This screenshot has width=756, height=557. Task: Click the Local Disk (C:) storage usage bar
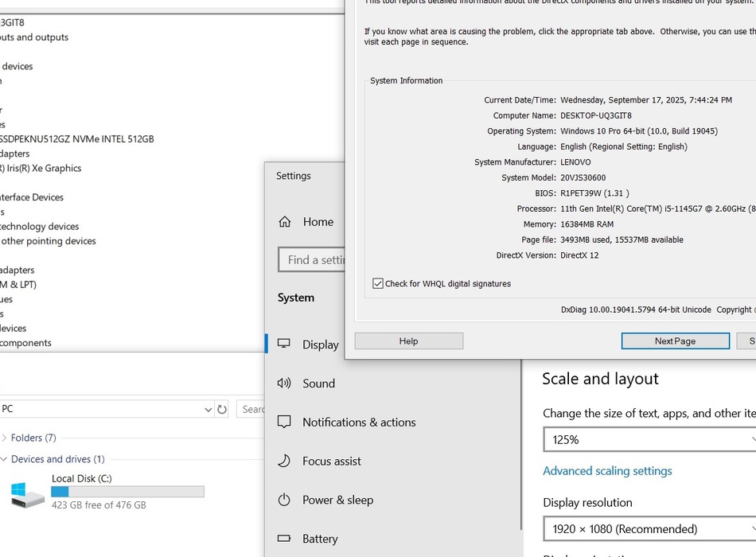coord(127,492)
